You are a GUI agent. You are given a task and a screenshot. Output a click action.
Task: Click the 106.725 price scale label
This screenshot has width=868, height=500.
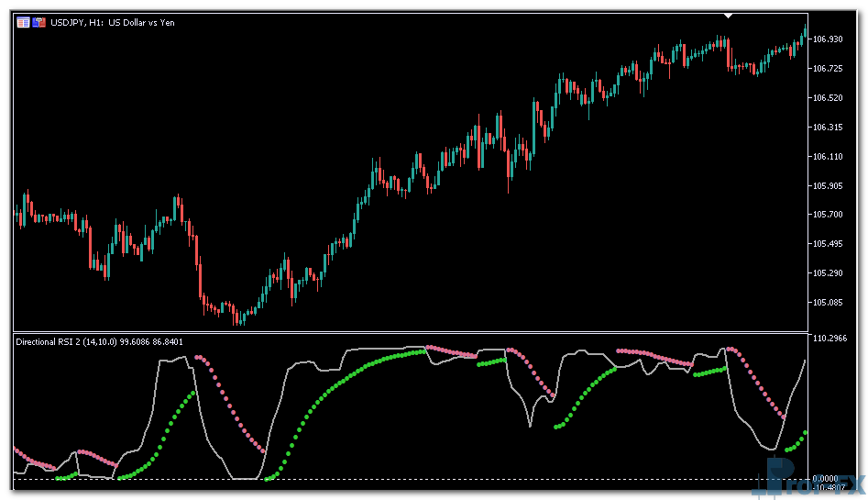(x=827, y=69)
